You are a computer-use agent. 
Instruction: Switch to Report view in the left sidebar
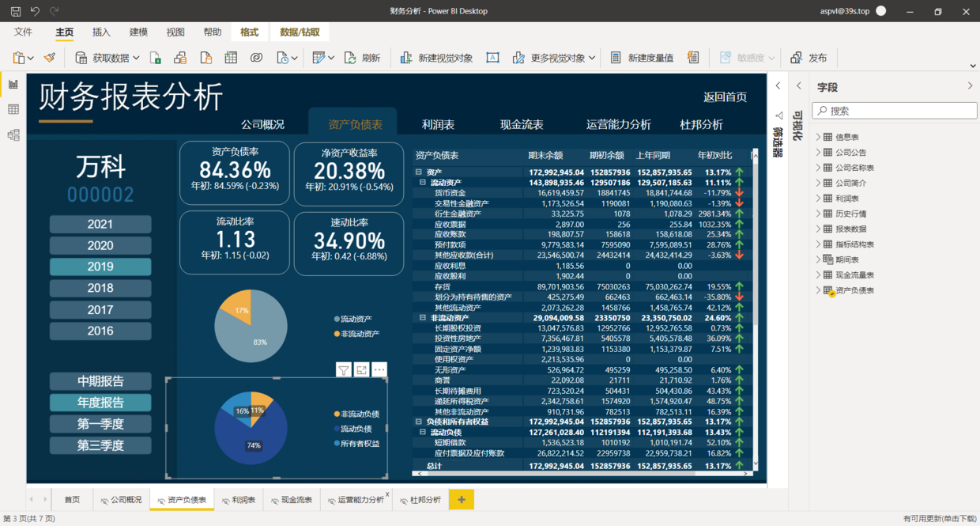(x=13, y=84)
